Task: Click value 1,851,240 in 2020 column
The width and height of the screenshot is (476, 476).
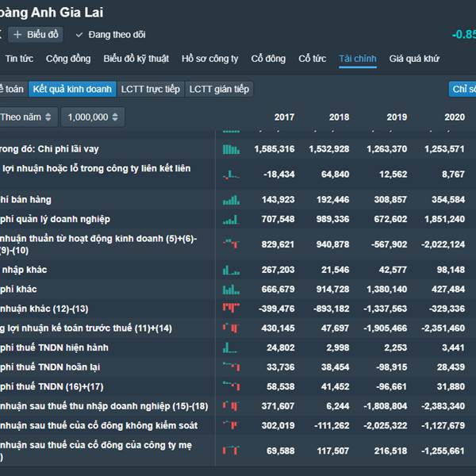Action: tap(444, 219)
